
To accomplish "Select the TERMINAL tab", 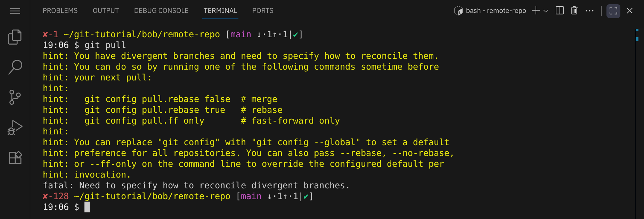I will 220,10.
